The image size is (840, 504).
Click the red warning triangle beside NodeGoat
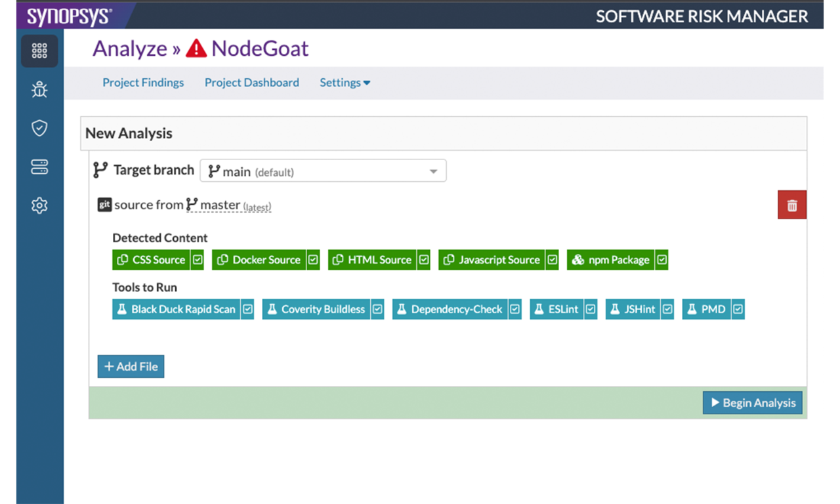(x=196, y=49)
